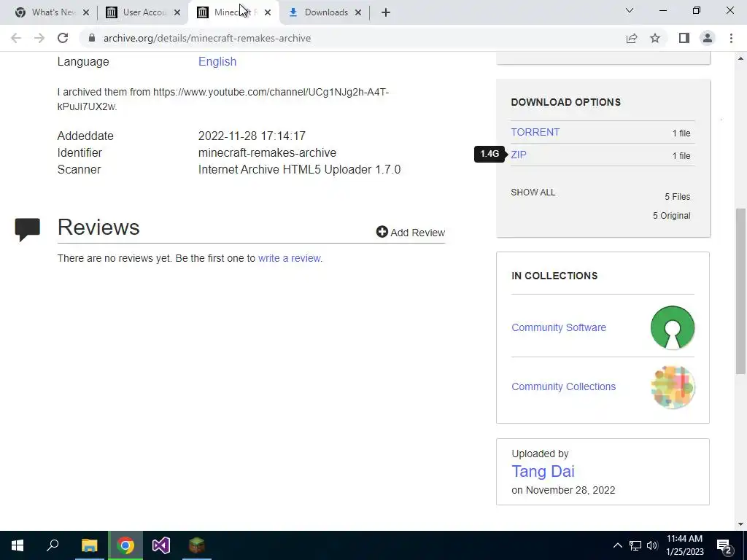Open Visual Studio from taskbar

click(x=161, y=545)
